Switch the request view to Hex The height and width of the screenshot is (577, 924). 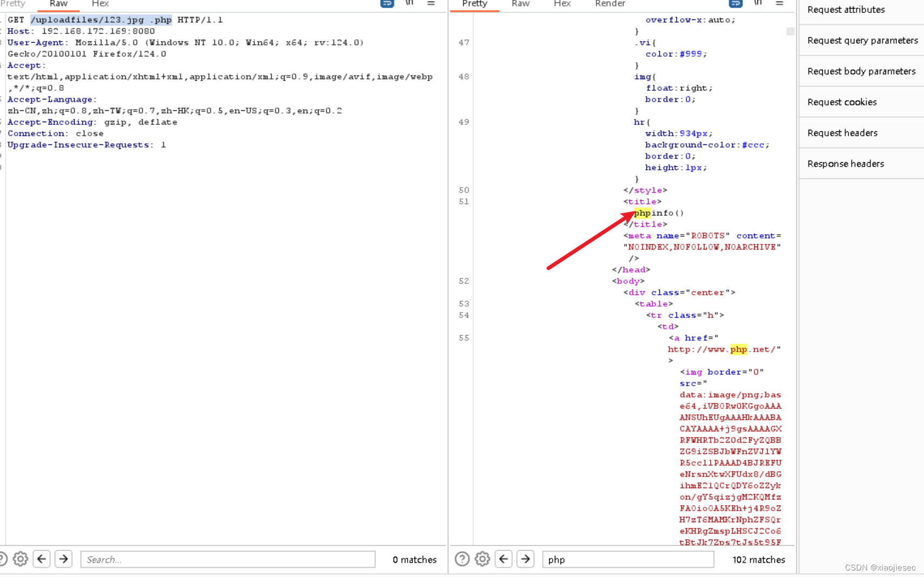tap(100, 4)
